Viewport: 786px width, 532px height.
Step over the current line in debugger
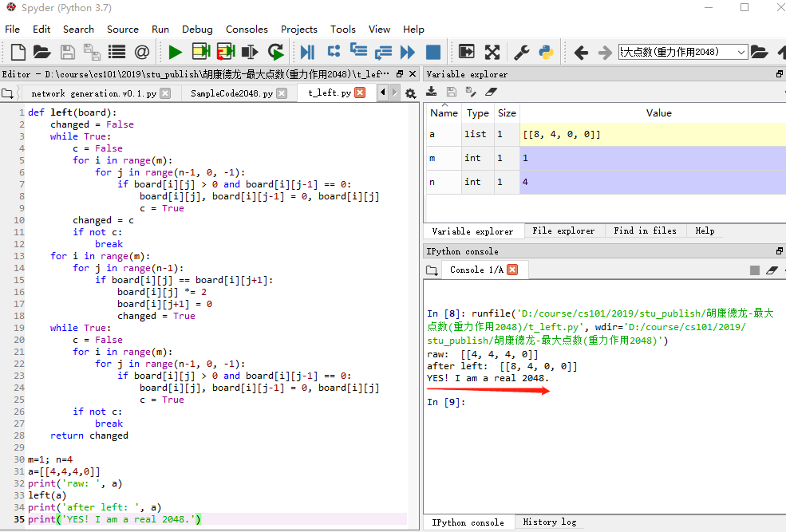(334, 52)
